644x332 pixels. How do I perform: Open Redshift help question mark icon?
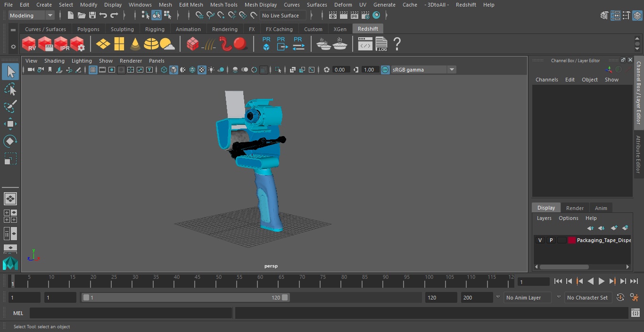[397, 44]
